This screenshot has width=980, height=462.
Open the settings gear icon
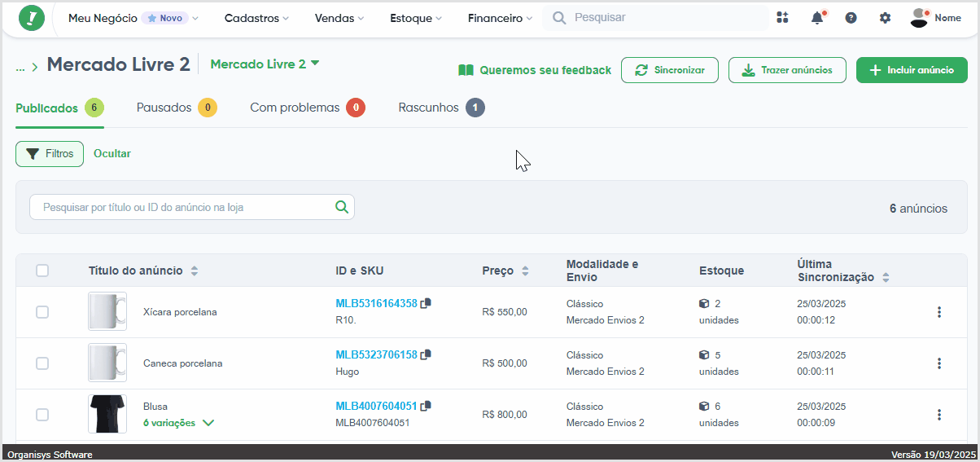coord(885,18)
